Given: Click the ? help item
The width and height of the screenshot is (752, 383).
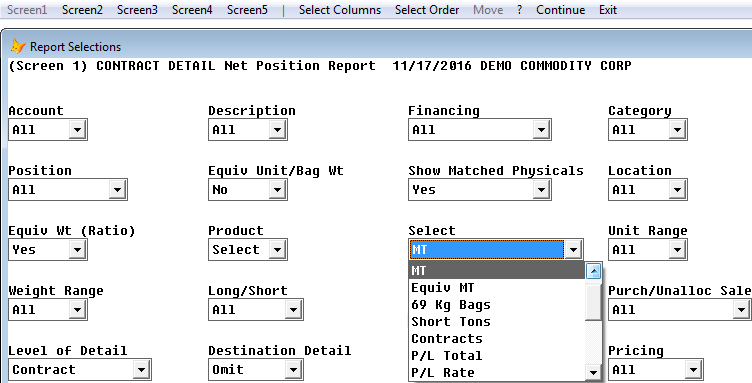Looking at the screenshot, I should tap(519, 10).
